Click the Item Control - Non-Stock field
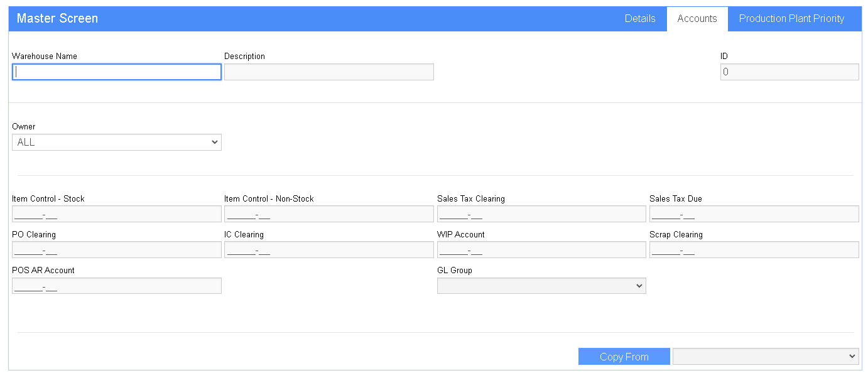The image size is (868, 373). pyautogui.click(x=329, y=214)
